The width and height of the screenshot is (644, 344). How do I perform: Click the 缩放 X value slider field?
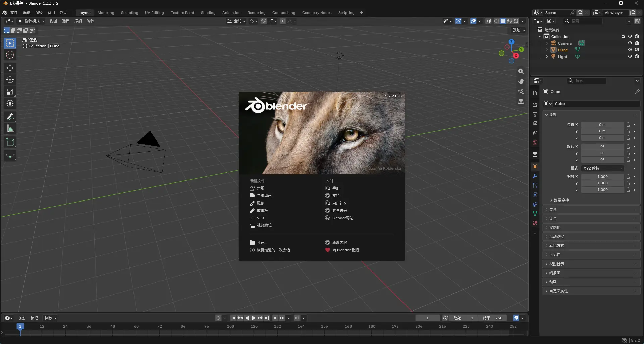point(602,177)
